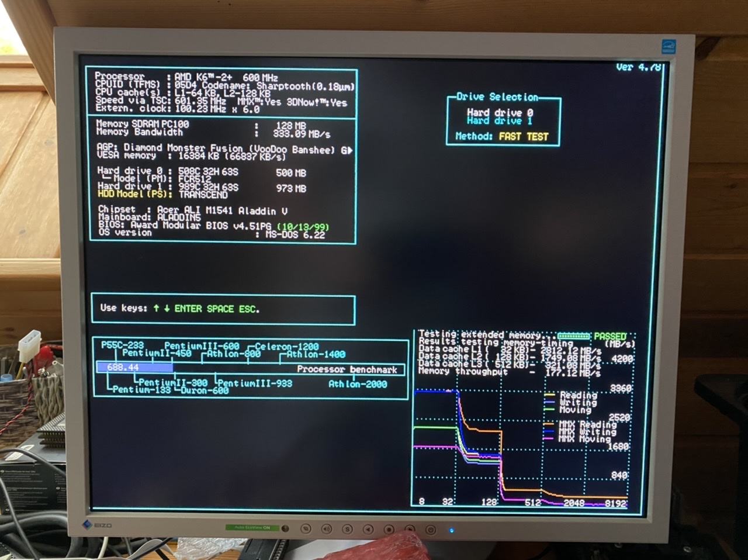The width and height of the screenshot is (748, 560).
Task: Click the ENTER key hint text
Action: point(188,309)
